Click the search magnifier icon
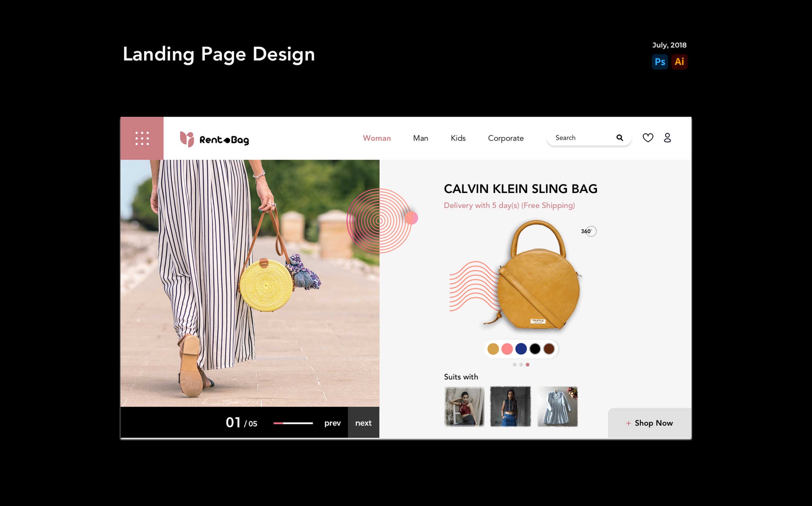The width and height of the screenshot is (812, 506). pyautogui.click(x=619, y=138)
